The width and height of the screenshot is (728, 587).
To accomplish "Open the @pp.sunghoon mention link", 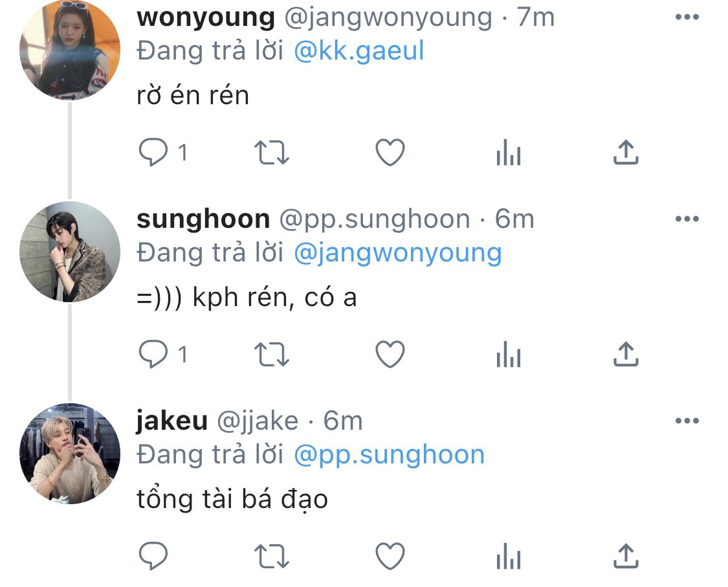I will pos(389,455).
